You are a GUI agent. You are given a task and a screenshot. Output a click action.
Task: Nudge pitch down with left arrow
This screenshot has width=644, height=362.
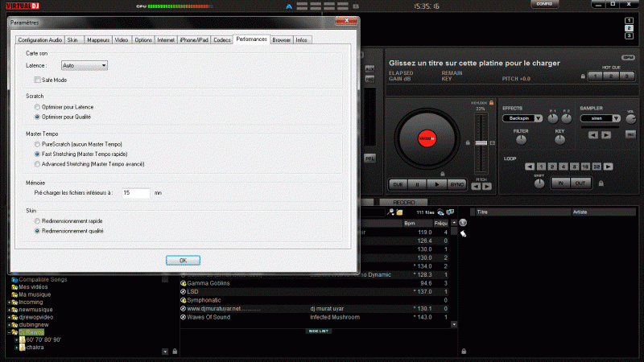coord(476,187)
